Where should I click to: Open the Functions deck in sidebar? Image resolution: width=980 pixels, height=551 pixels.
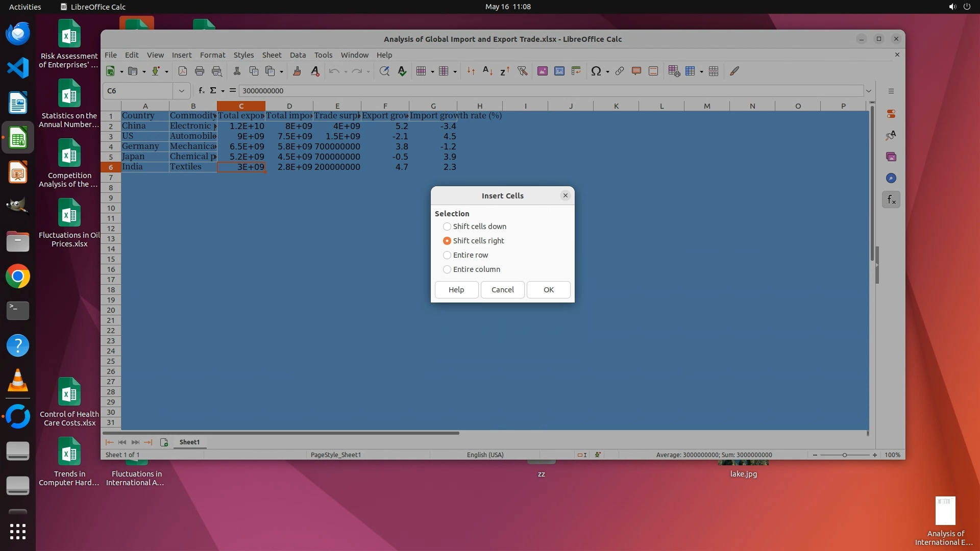click(x=891, y=200)
